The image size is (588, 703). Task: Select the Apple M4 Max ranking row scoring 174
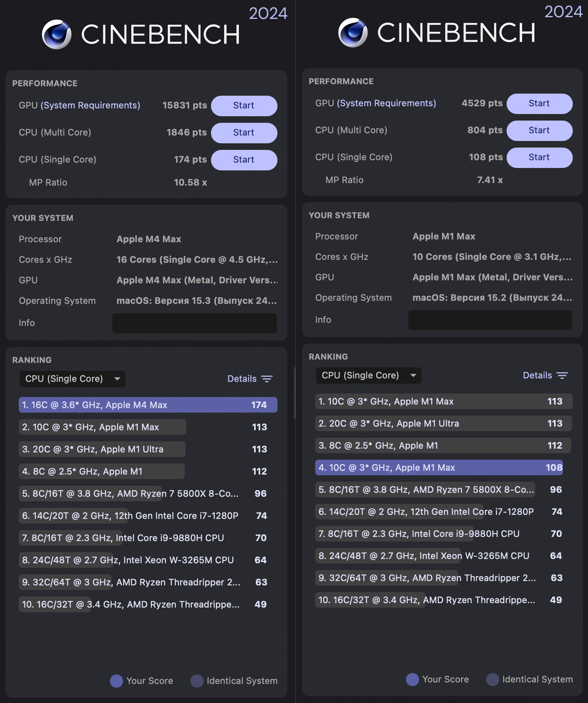click(x=148, y=405)
